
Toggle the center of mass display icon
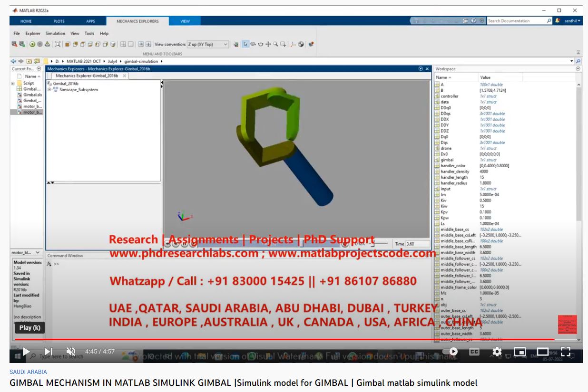(301, 44)
